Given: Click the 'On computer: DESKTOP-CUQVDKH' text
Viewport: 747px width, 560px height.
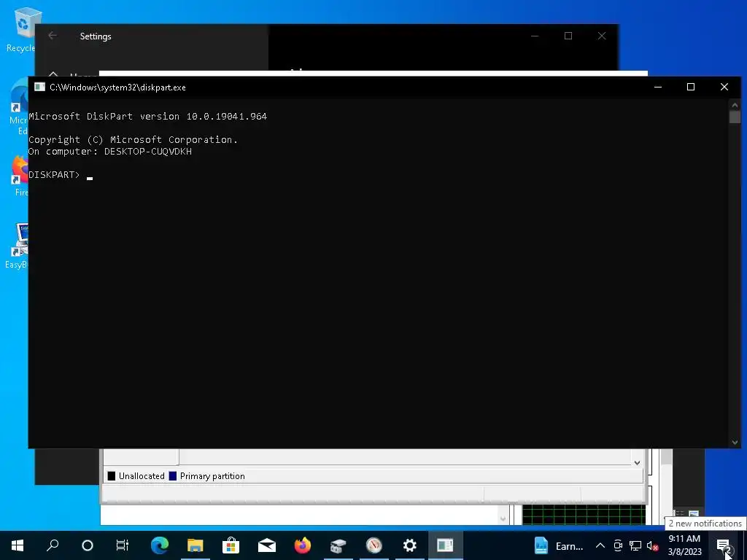Looking at the screenshot, I should pos(110,152).
